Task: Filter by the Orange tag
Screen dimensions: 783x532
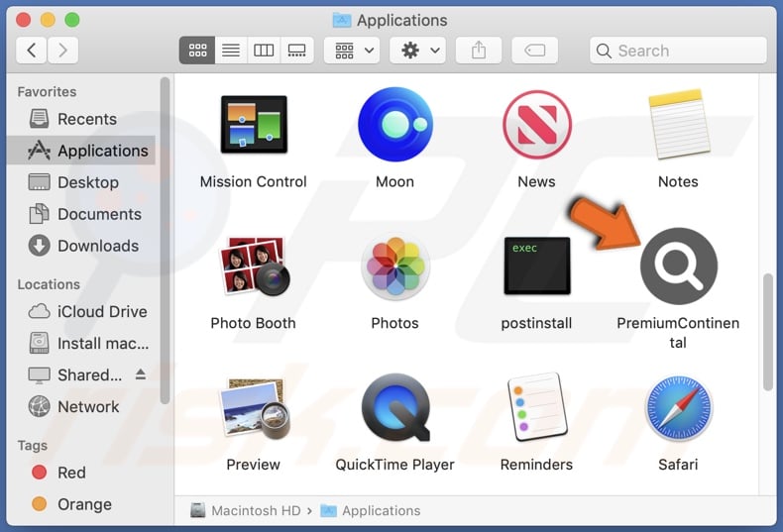Action: (81, 504)
